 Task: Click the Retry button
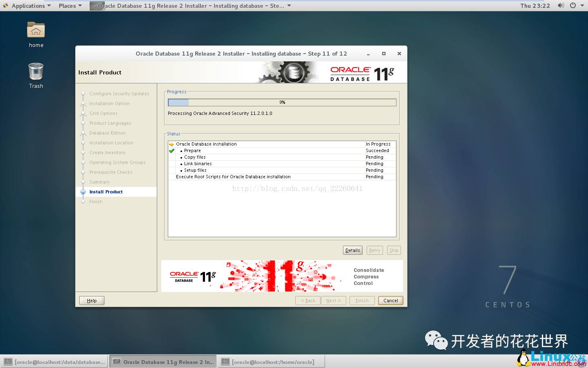[x=374, y=250]
